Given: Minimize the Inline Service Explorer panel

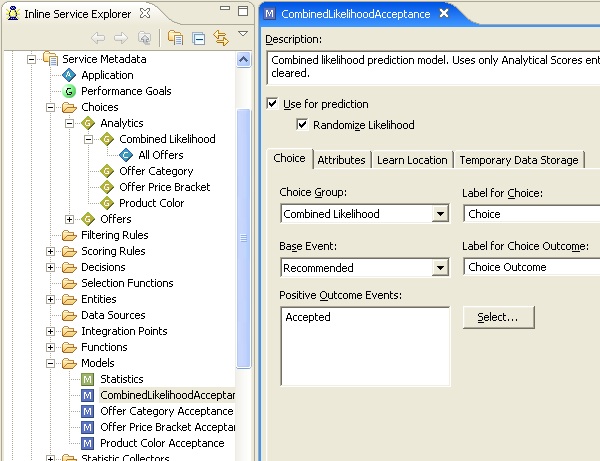Looking at the screenshot, I should point(225,8).
